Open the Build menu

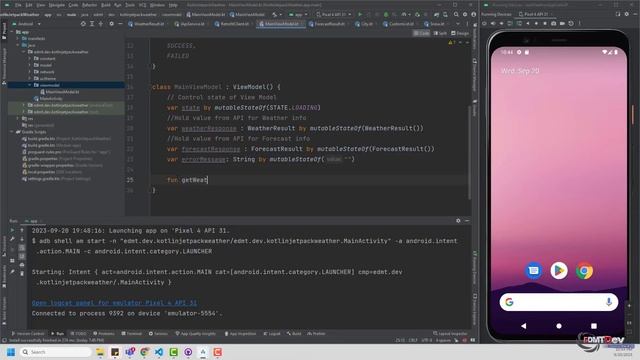pos(105,5)
